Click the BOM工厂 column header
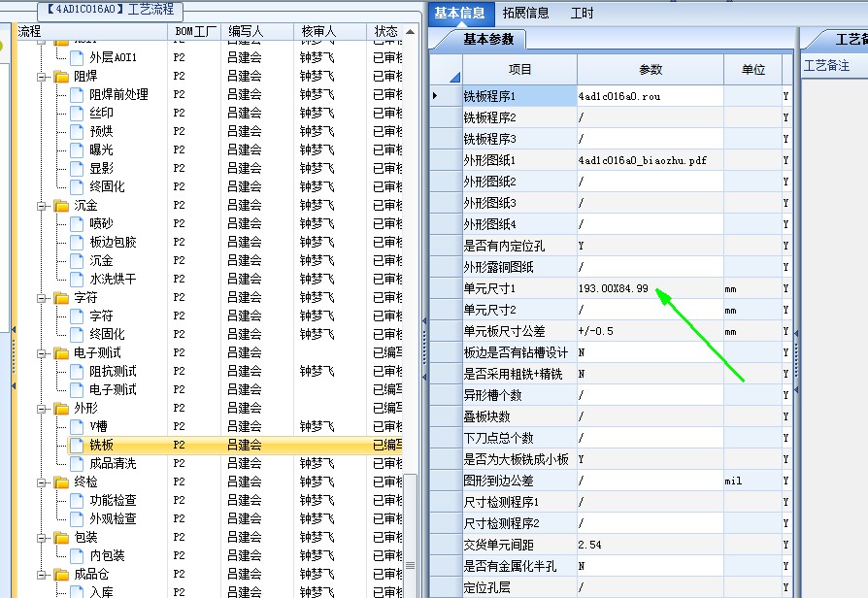868x598 pixels. [x=195, y=32]
